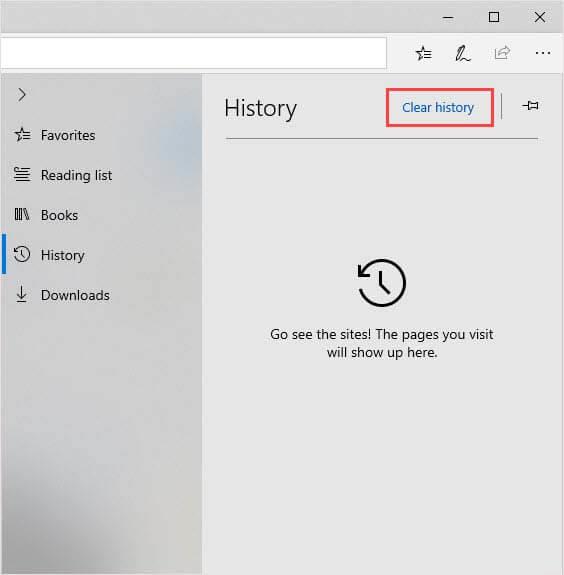Image resolution: width=564 pixels, height=575 pixels.
Task: Click the Add notes pen icon
Action: click(462, 54)
